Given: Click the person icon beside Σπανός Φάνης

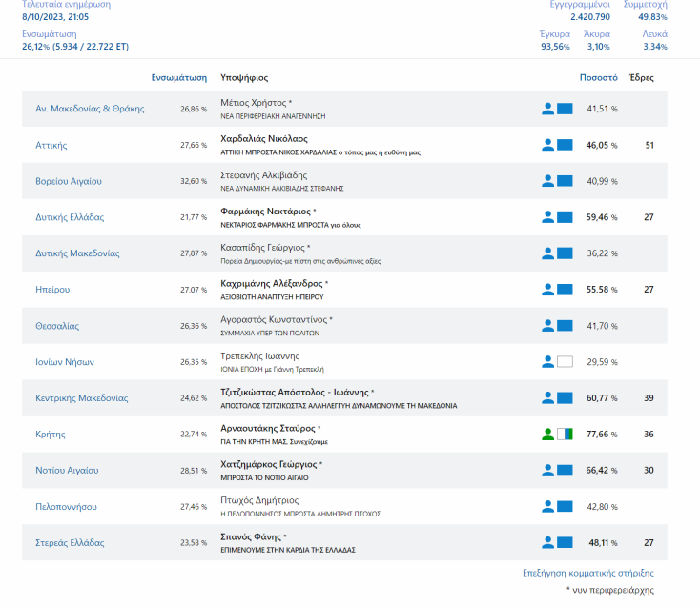Looking at the screenshot, I should tap(547, 543).
